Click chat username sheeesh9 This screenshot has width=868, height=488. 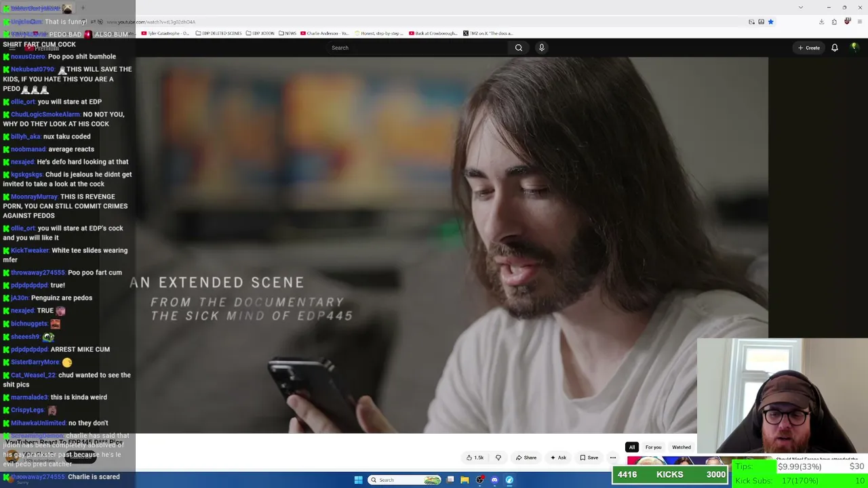tap(25, 336)
